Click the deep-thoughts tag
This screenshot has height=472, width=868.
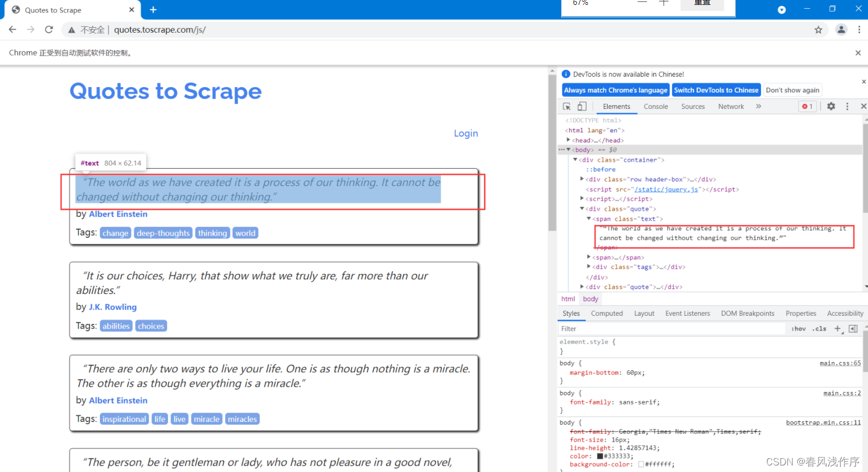coord(163,233)
